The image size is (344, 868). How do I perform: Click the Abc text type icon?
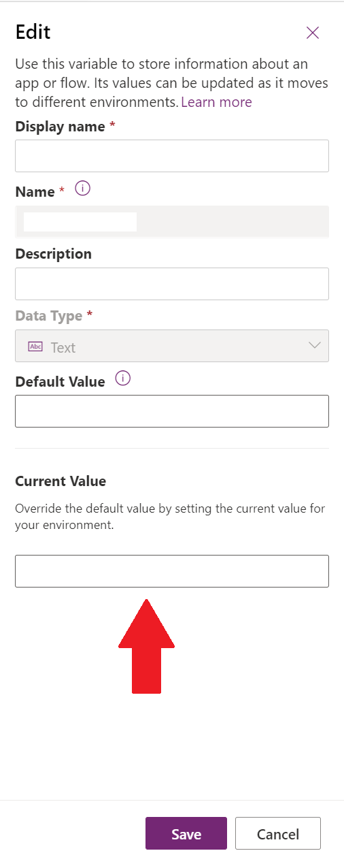35,347
